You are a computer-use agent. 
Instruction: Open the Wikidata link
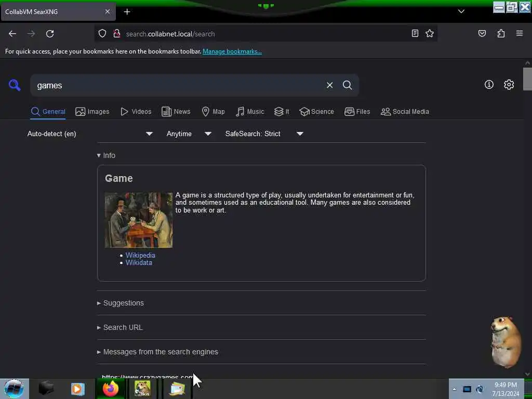[x=139, y=262]
